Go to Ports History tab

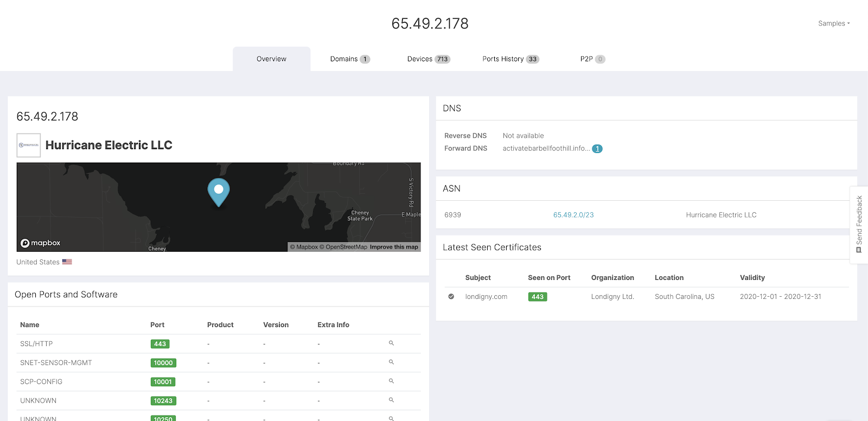coord(510,59)
